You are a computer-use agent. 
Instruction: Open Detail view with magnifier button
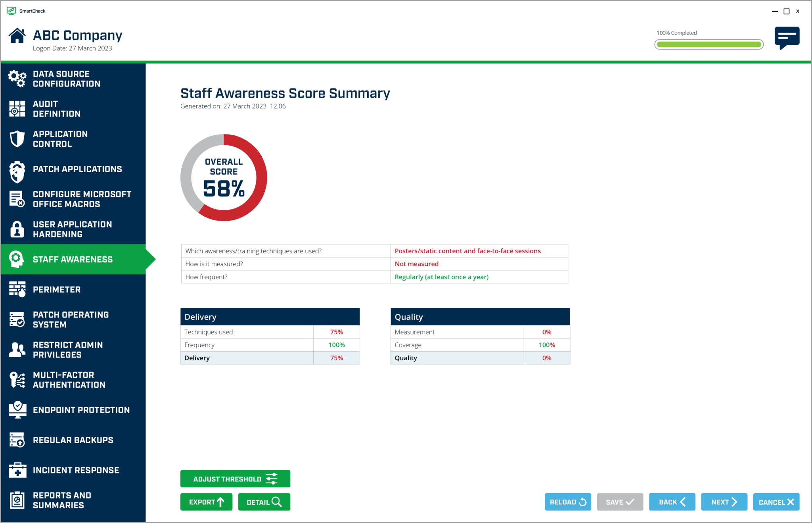(264, 502)
